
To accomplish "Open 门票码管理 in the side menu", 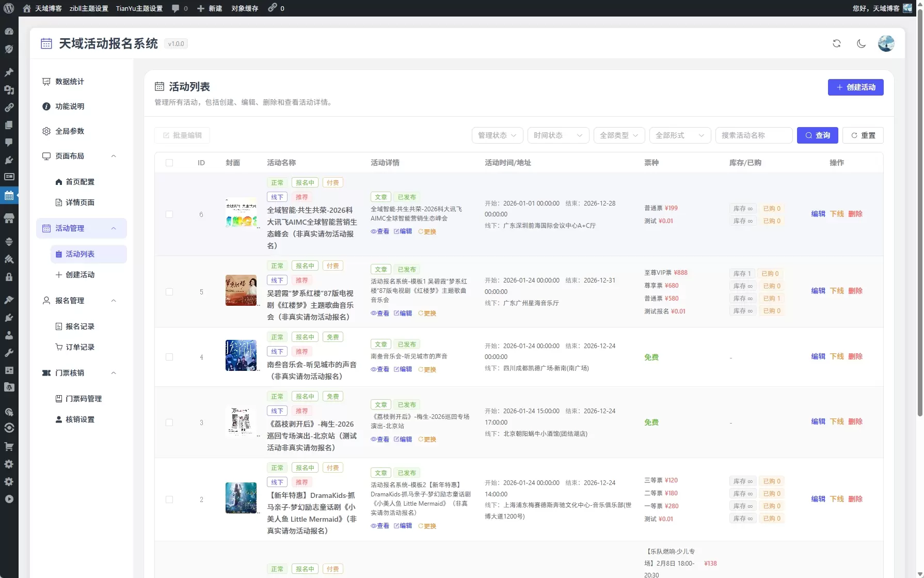I will [89, 399].
